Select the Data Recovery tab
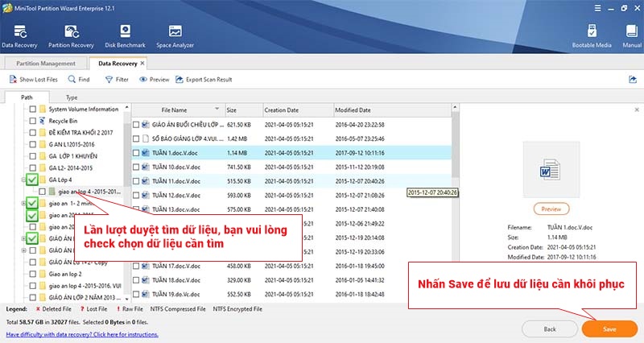Screen dimensions: 644x343 click(x=118, y=64)
